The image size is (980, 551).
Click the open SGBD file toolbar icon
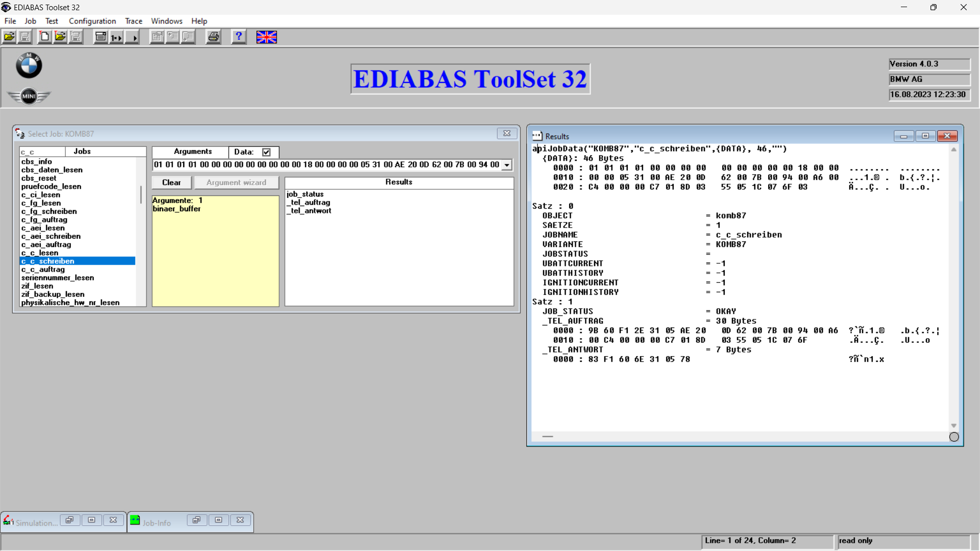point(9,37)
